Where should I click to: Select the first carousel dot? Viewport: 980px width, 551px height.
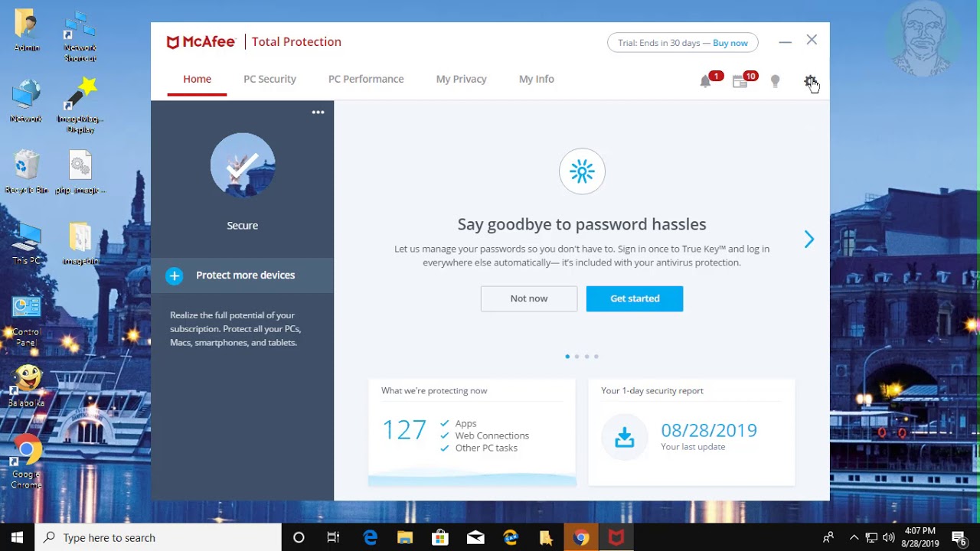tap(567, 357)
